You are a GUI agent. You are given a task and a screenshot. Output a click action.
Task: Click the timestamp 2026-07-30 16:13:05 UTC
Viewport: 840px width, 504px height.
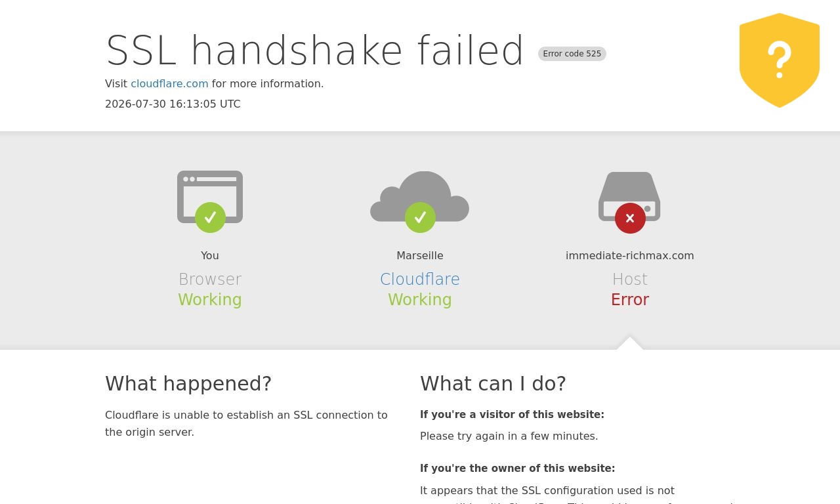point(173,104)
